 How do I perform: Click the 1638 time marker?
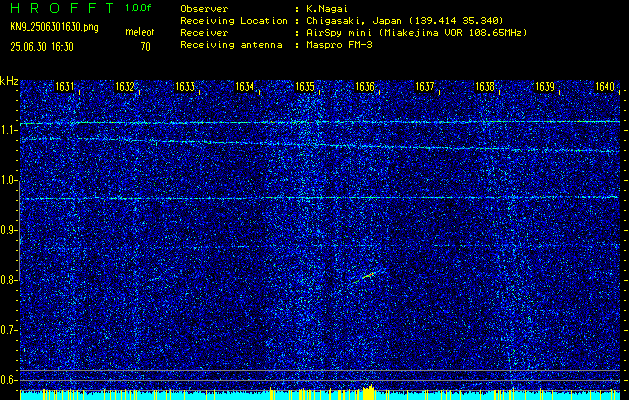[x=485, y=87]
